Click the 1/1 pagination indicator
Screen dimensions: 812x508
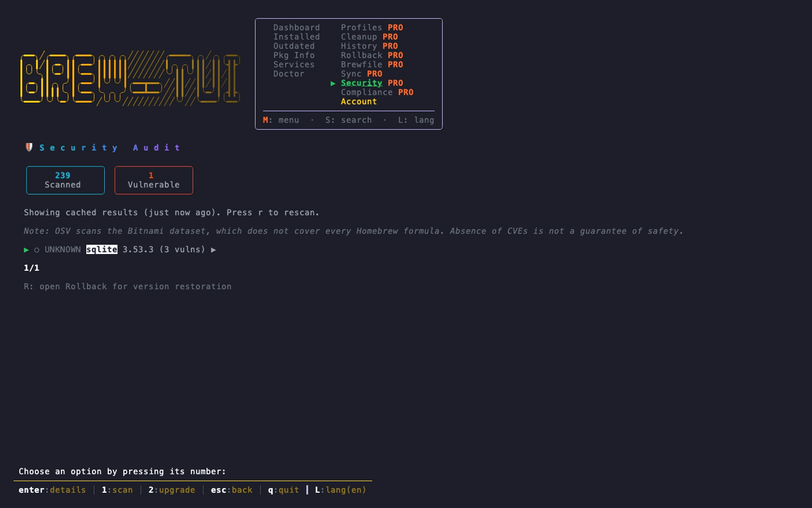pyautogui.click(x=32, y=268)
